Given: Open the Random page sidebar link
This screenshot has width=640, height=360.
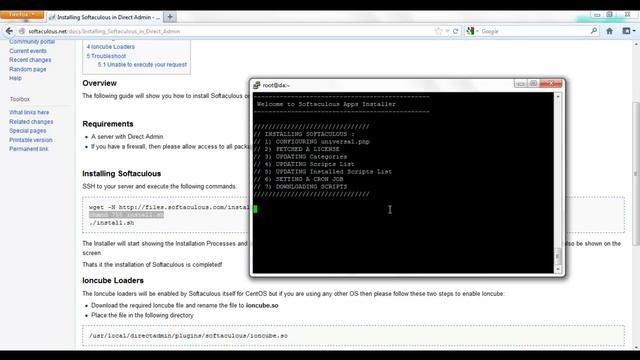Looking at the screenshot, I should pyautogui.click(x=27, y=69).
